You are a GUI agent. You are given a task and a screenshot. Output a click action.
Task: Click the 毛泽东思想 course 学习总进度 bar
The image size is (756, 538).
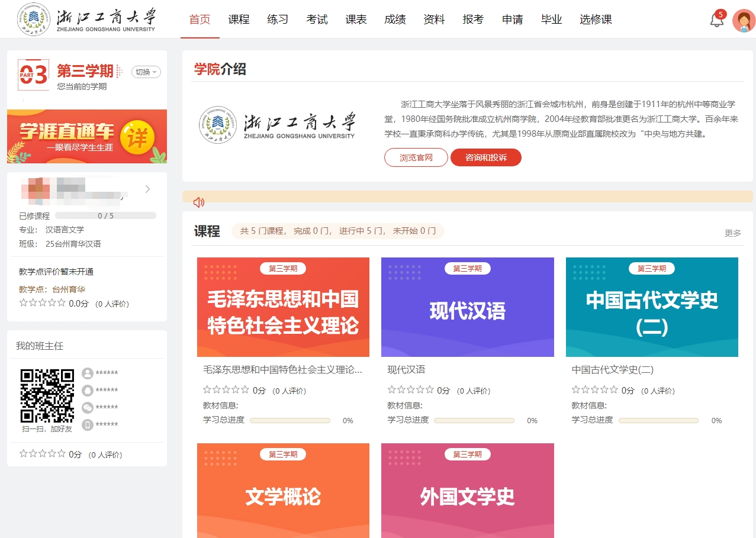(290, 421)
